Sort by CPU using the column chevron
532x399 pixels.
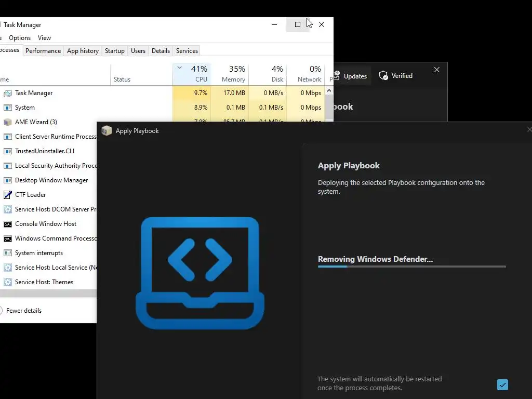click(x=179, y=68)
